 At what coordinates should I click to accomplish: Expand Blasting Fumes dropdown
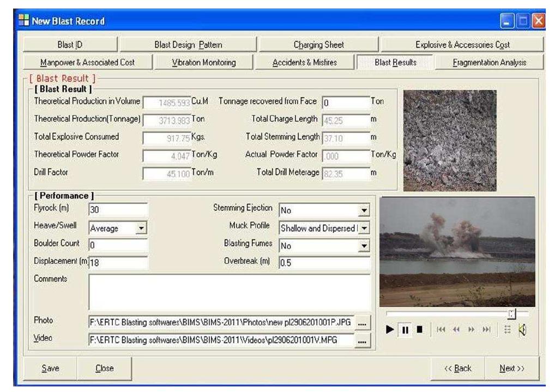pos(364,246)
